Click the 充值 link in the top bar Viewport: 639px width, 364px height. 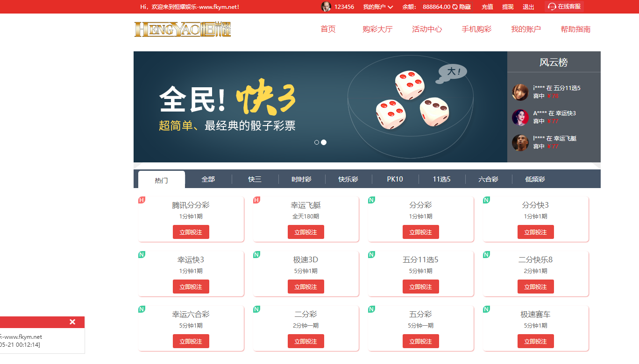(x=487, y=7)
